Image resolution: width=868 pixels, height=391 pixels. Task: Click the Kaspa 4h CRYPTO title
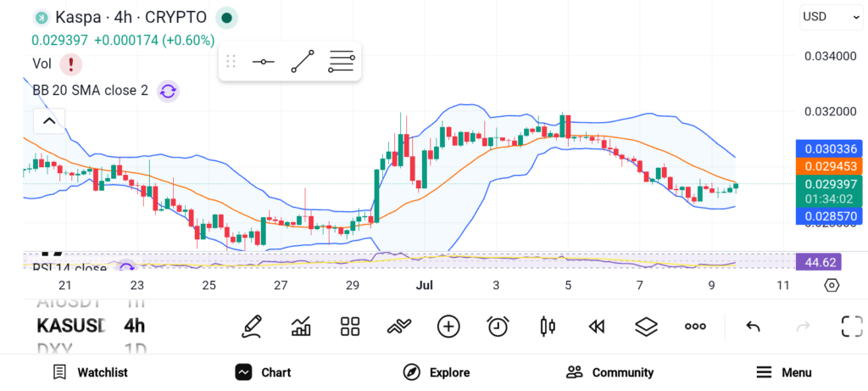click(131, 18)
